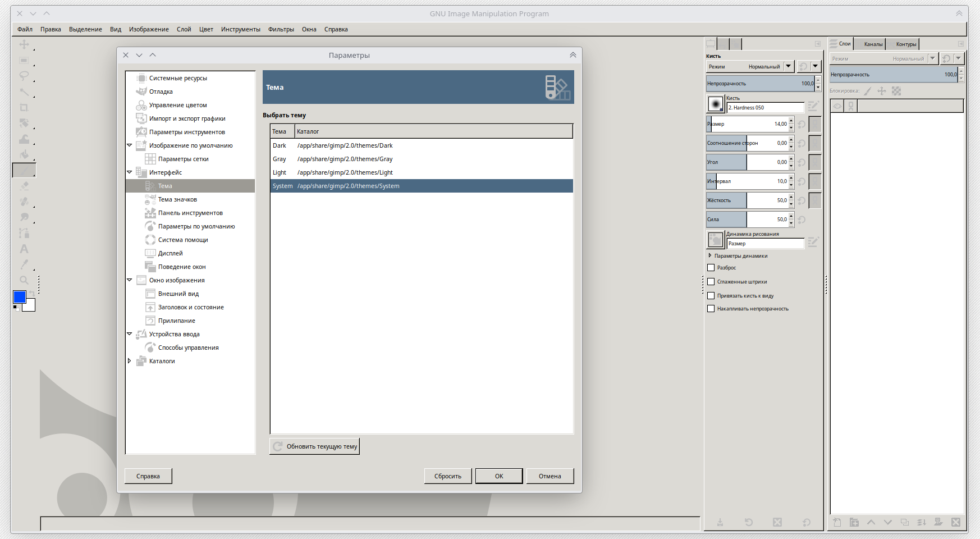Open brush Режим dropdown in tool options

pos(750,66)
